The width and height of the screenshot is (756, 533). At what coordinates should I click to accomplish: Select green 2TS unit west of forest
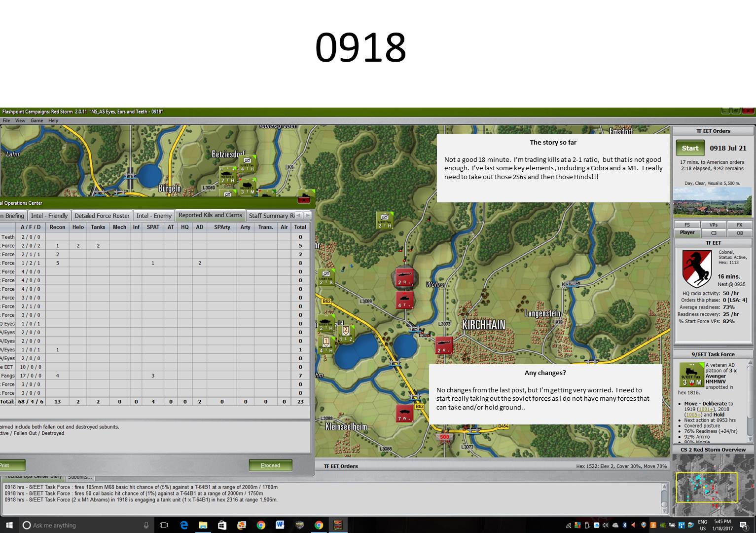pyautogui.click(x=326, y=278)
